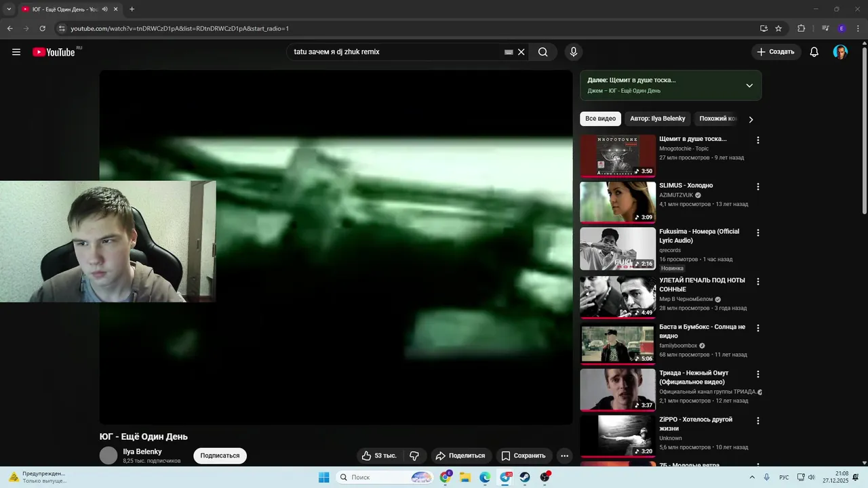
Task: Click the Создать create button
Action: pos(776,52)
